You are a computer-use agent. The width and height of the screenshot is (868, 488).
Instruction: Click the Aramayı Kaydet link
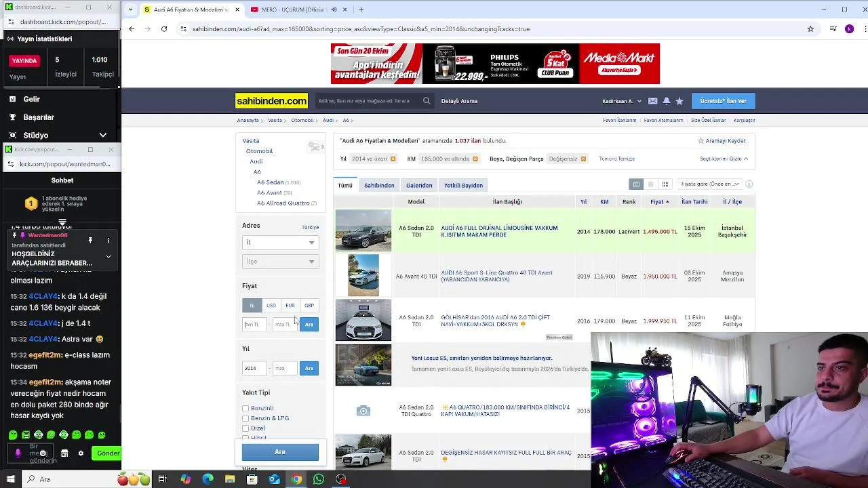722,141
